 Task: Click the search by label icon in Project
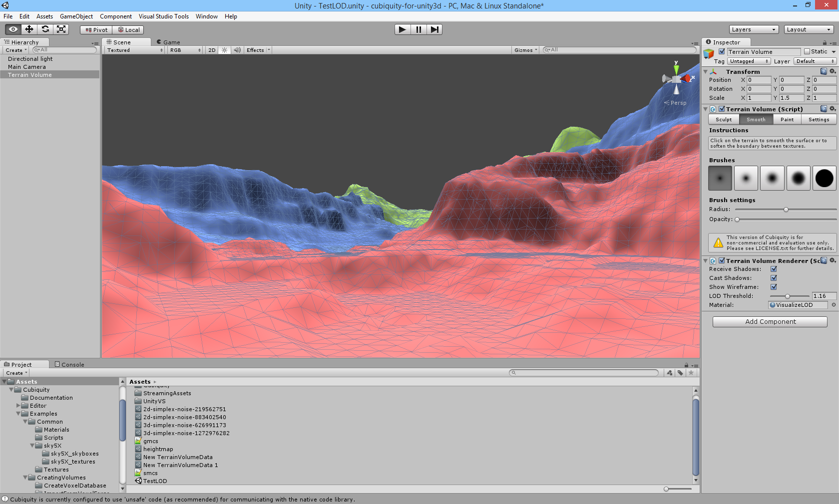pos(680,373)
